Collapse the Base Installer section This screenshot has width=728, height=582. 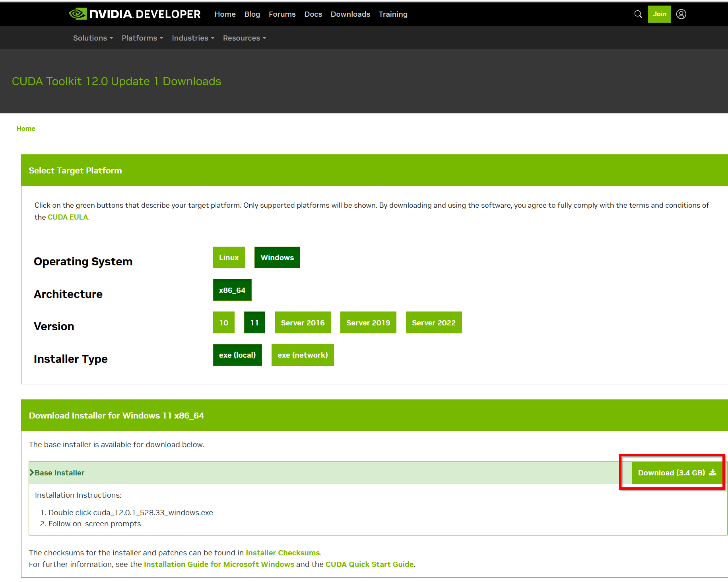(x=57, y=473)
